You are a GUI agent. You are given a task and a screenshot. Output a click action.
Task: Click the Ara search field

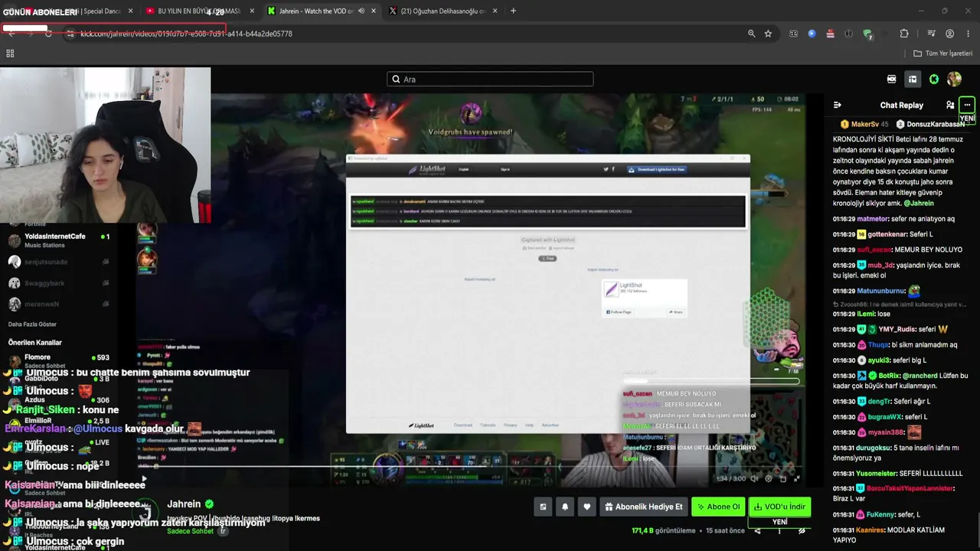(490, 79)
